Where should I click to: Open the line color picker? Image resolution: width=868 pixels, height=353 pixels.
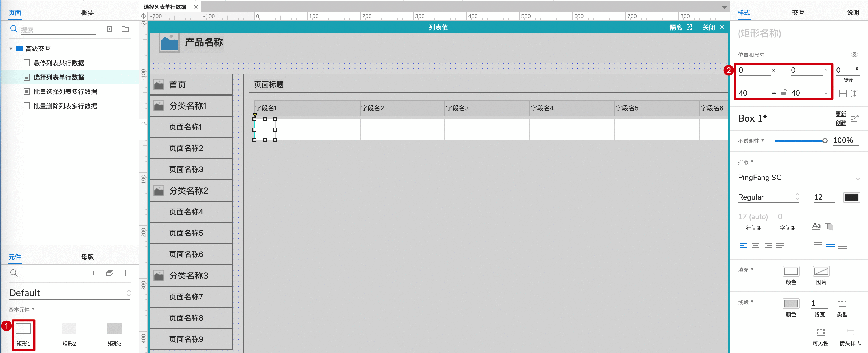point(791,303)
